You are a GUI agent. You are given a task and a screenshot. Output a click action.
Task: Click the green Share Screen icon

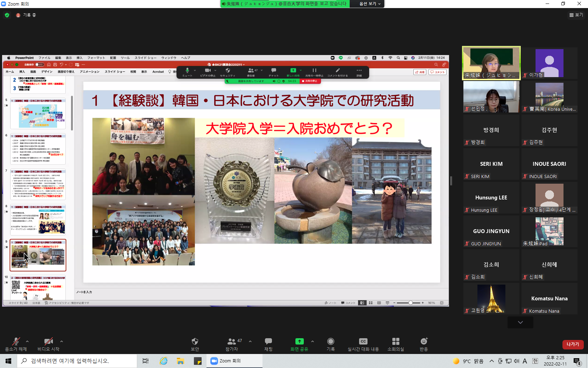point(299,342)
